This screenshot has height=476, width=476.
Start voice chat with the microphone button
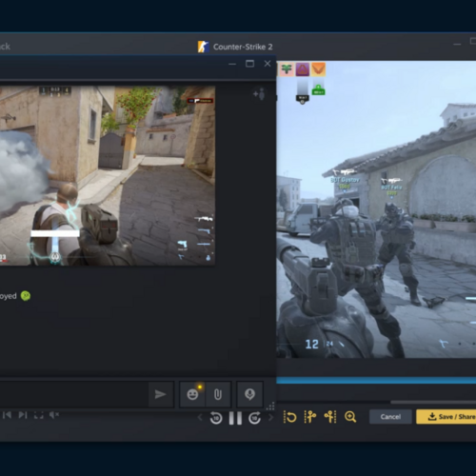249,394
